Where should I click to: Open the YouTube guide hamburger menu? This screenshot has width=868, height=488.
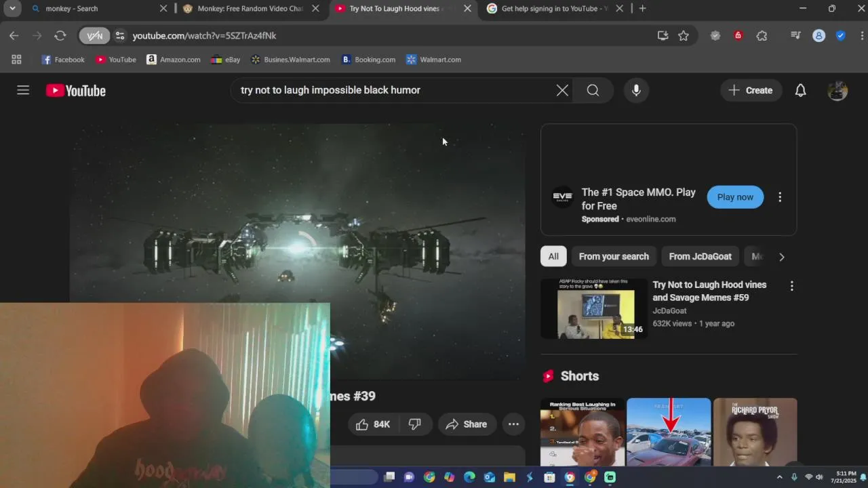point(23,90)
